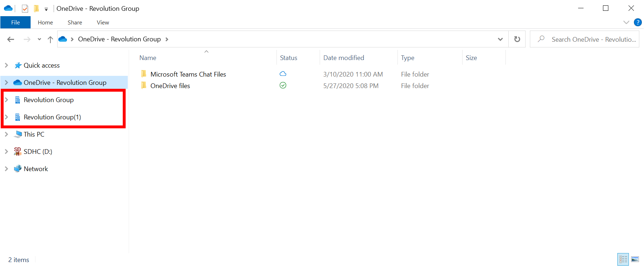Click the OneDrive cloud icon in title bar
The width and height of the screenshot is (644, 266).
pyautogui.click(x=8, y=8)
